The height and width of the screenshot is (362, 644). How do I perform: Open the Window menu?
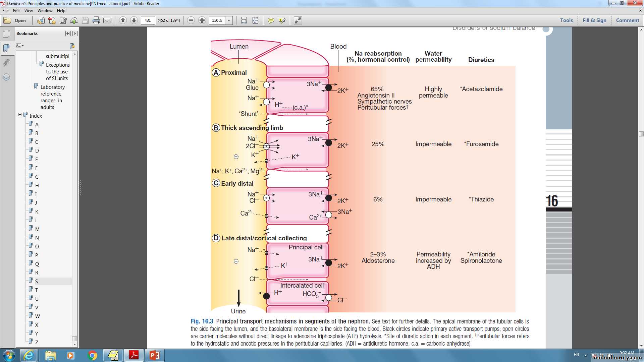pyautogui.click(x=45, y=11)
